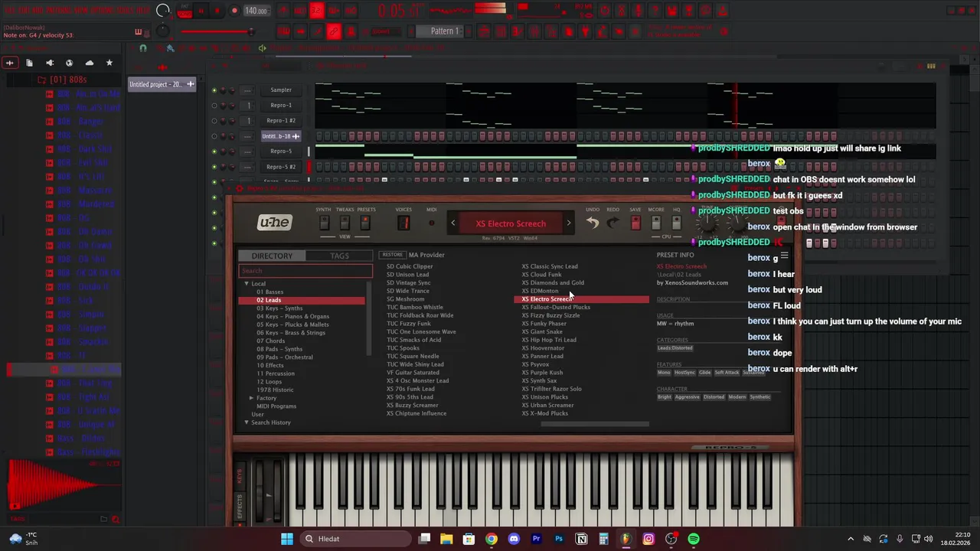Screen dimensions: 980x551
Task: Select the speaker tab icon in browser
Action: (50, 63)
